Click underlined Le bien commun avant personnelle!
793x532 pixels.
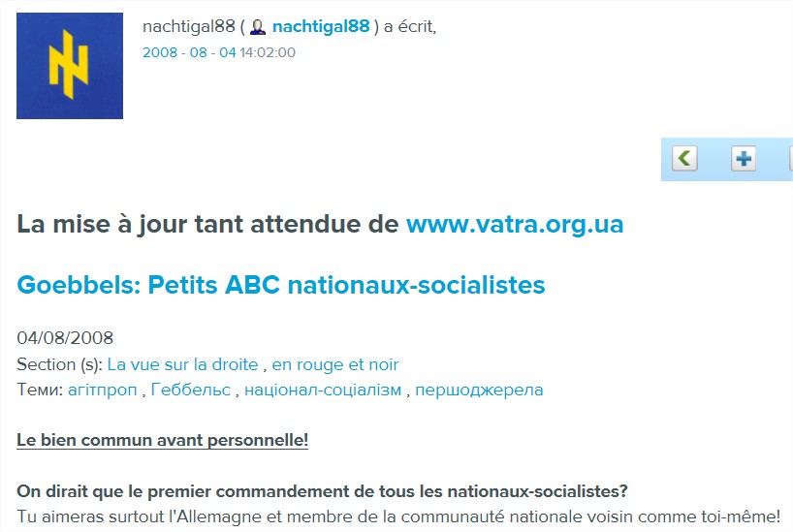tap(162, 440)
